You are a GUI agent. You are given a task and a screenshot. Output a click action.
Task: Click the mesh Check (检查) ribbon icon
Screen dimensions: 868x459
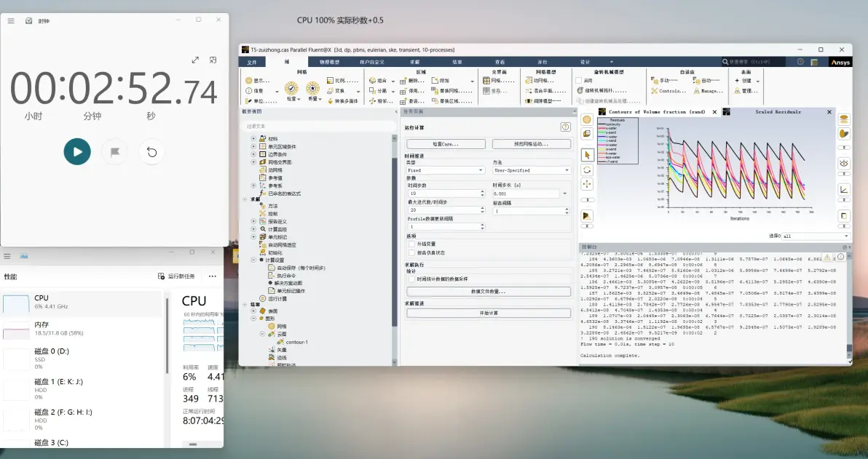click(x=291, y=89)
